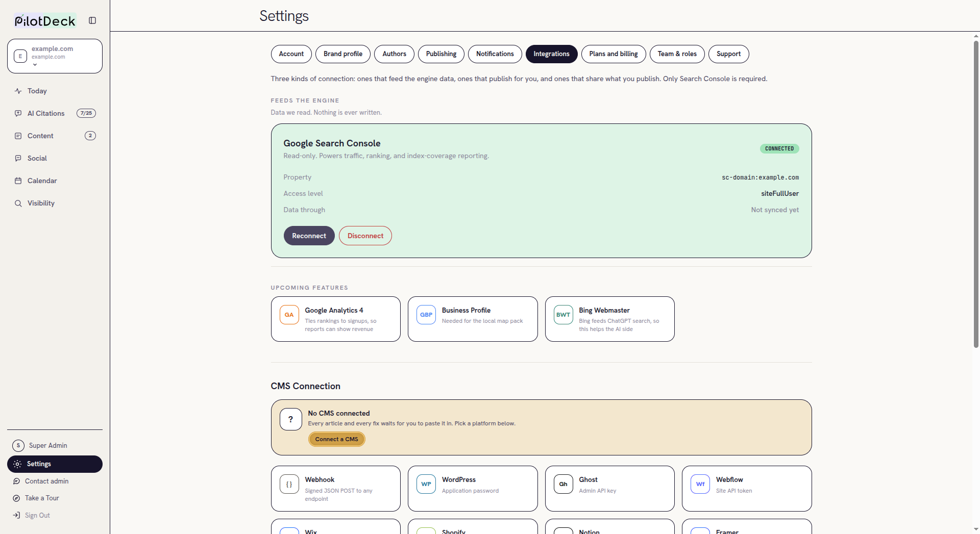
Task: Click the scrollbar down arrow
Action: pyautogui.click(x=976, y=529)
